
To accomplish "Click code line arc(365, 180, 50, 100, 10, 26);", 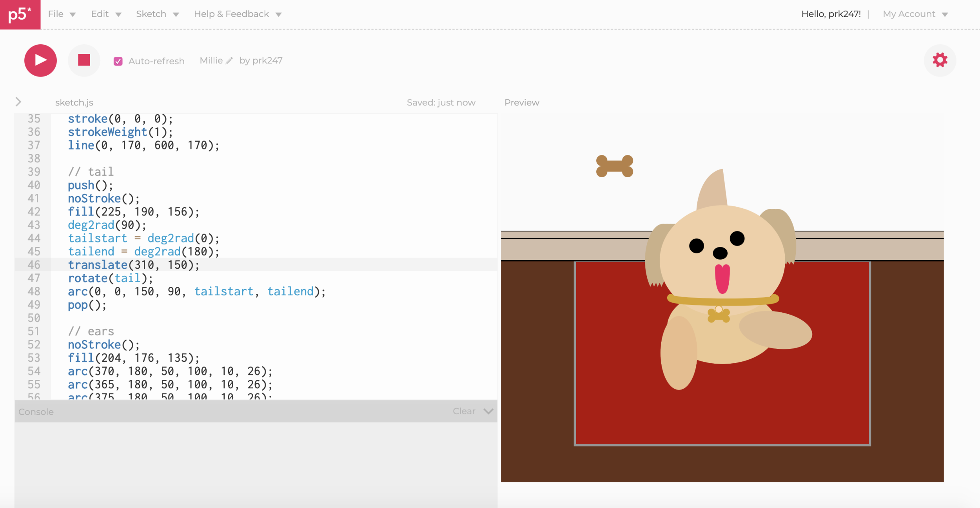I will [x=170, y=384].
